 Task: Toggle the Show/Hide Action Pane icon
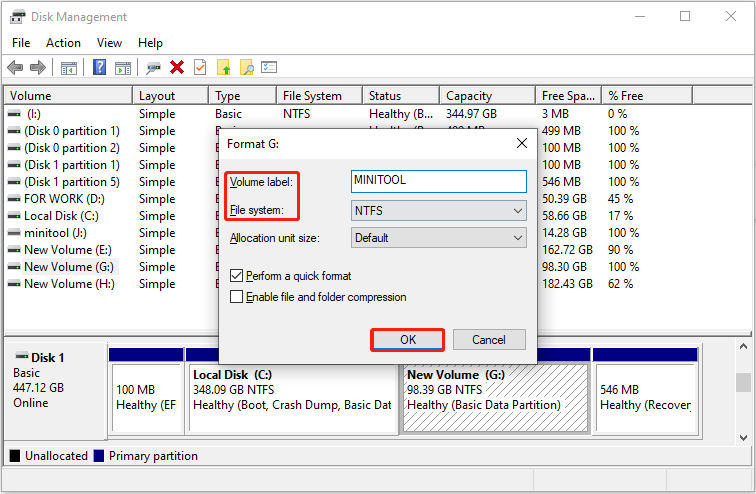point(123,68)
